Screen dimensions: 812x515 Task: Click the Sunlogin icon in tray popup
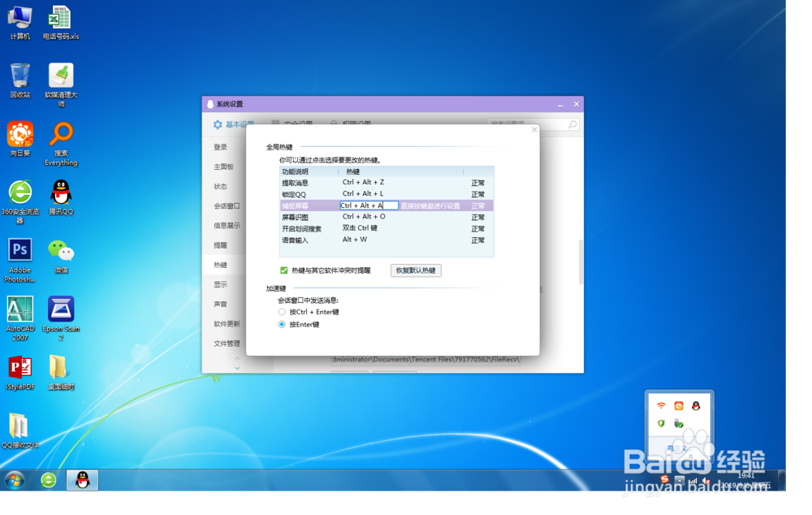point(678,405)
